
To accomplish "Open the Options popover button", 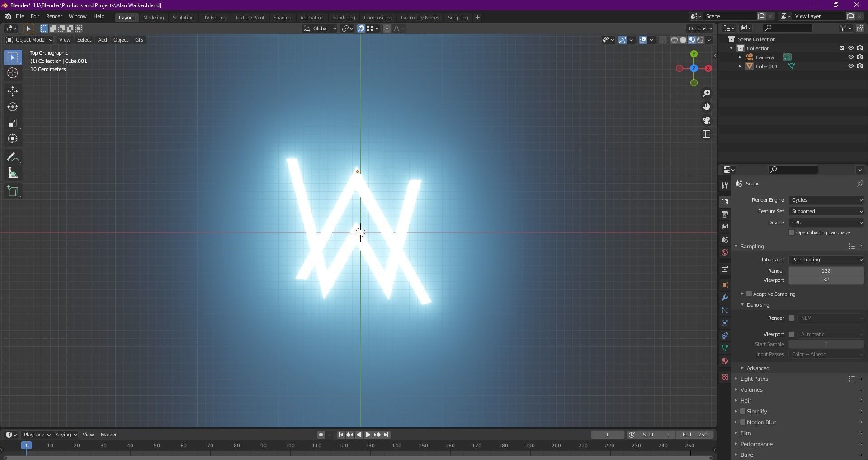I will (700, 28).
